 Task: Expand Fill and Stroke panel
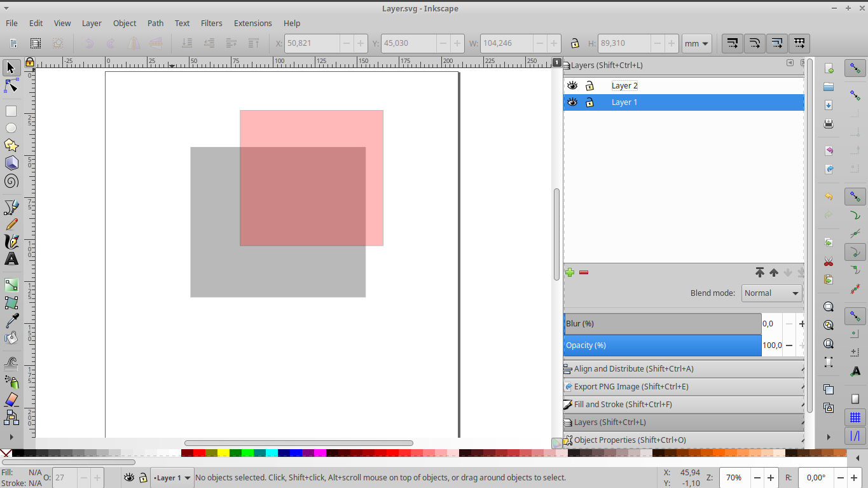[x=684, y=405]
